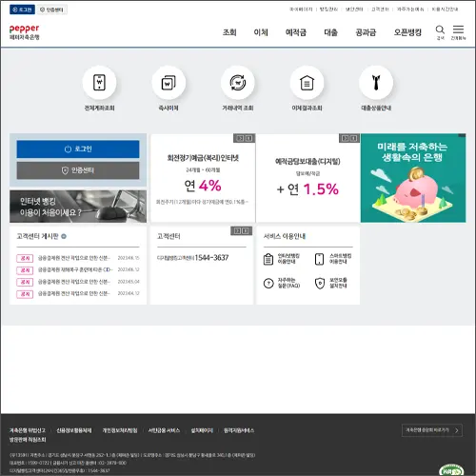
Task: Open the 조회 main menu
Action: point(229,32)
